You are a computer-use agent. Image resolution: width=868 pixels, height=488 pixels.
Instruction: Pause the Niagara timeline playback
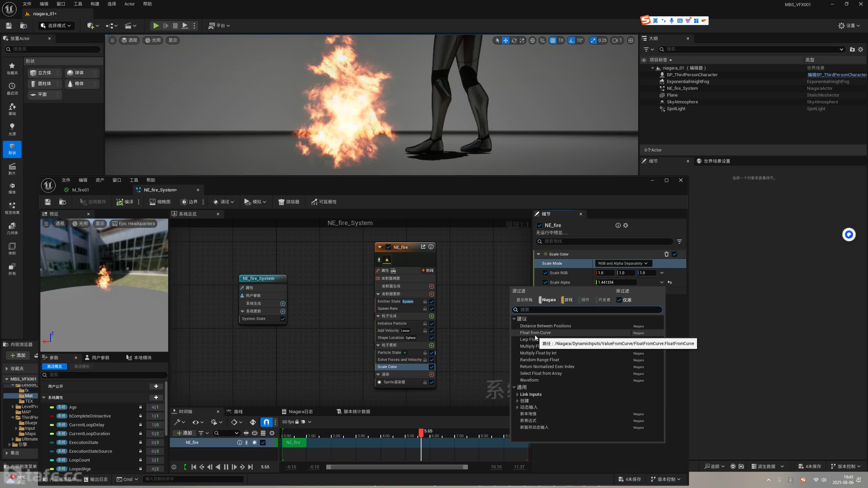coord(226,467)
